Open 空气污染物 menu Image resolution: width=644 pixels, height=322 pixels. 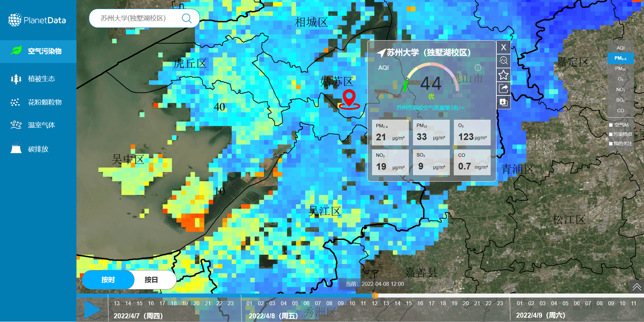[38, 51]
